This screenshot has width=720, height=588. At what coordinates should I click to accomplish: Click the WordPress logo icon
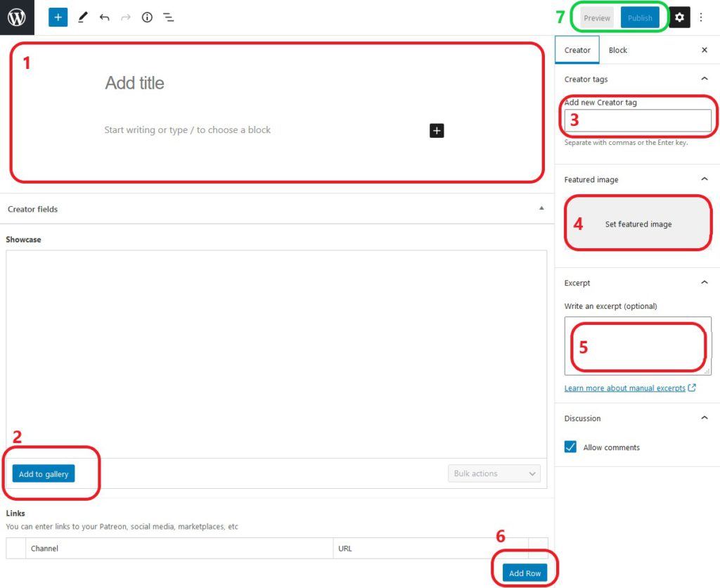[x=15, y=17]
